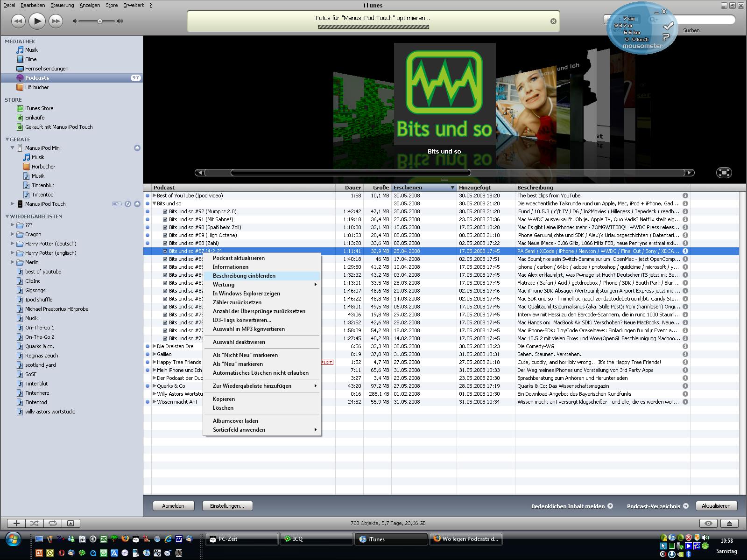This screenshot has height=560, width=747.
Task: Show artwork viewer pane
Action: [70, 523]
